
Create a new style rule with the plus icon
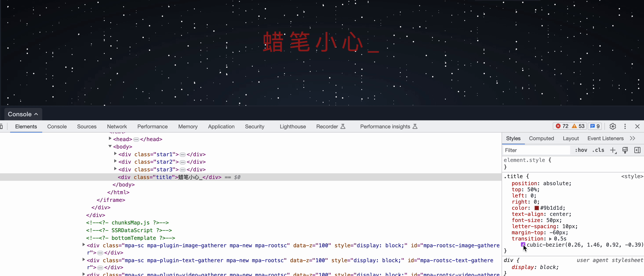(613, 150)
